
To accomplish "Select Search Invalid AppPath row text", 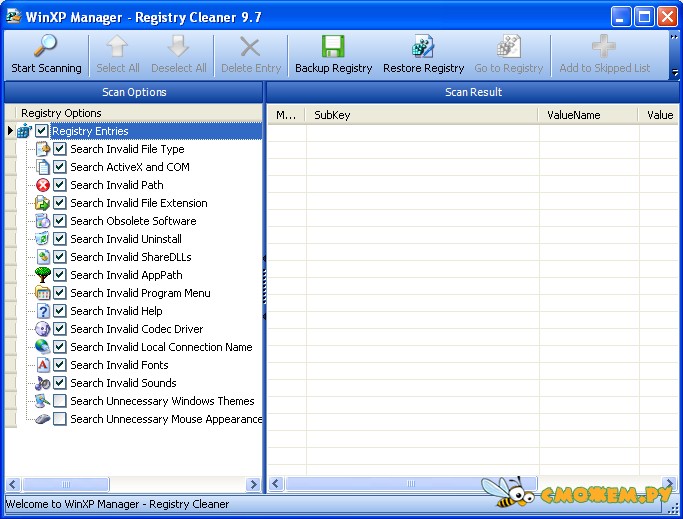I will (x=126, y=275).
